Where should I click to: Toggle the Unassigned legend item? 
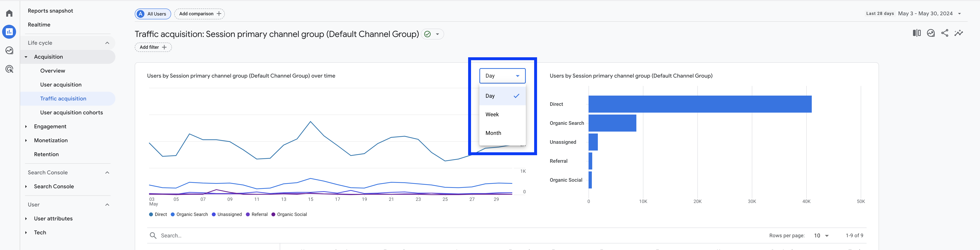click(227, 215)
